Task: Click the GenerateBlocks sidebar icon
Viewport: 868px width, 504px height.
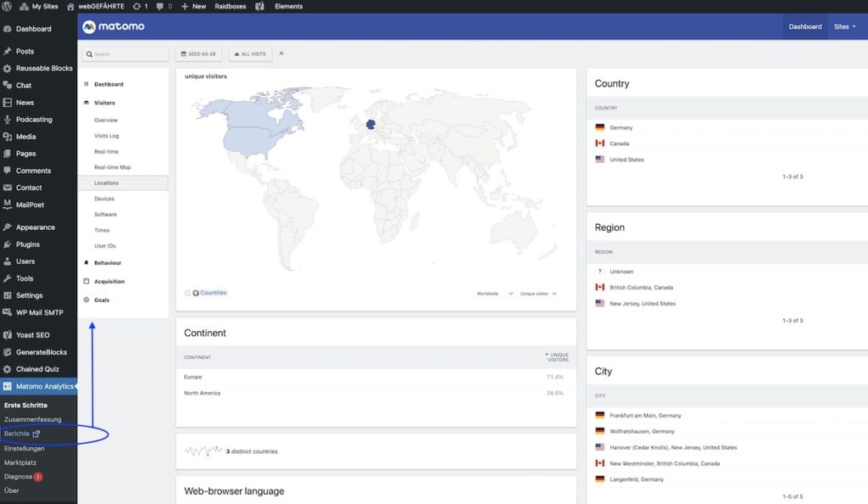Action: point(7,352)
